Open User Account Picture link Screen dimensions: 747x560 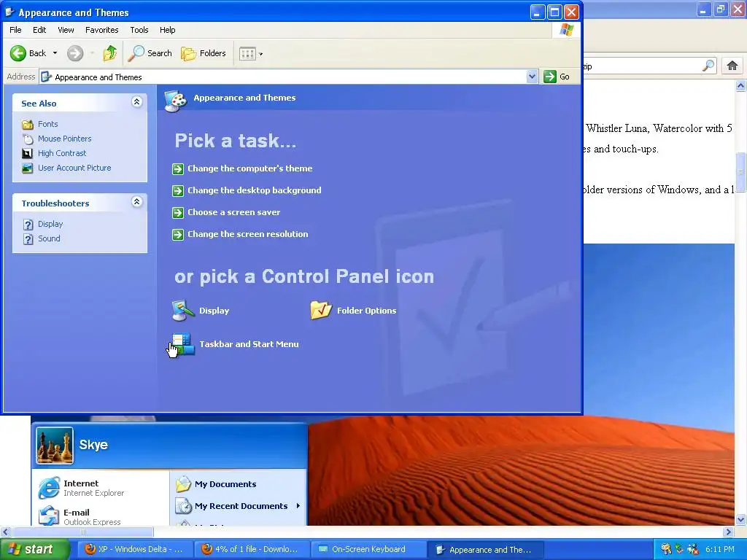74,168
